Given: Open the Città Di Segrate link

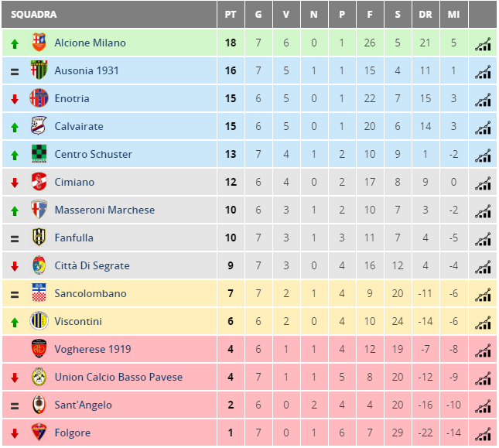Looking at the screenshot, I should (x=92, y=265).
